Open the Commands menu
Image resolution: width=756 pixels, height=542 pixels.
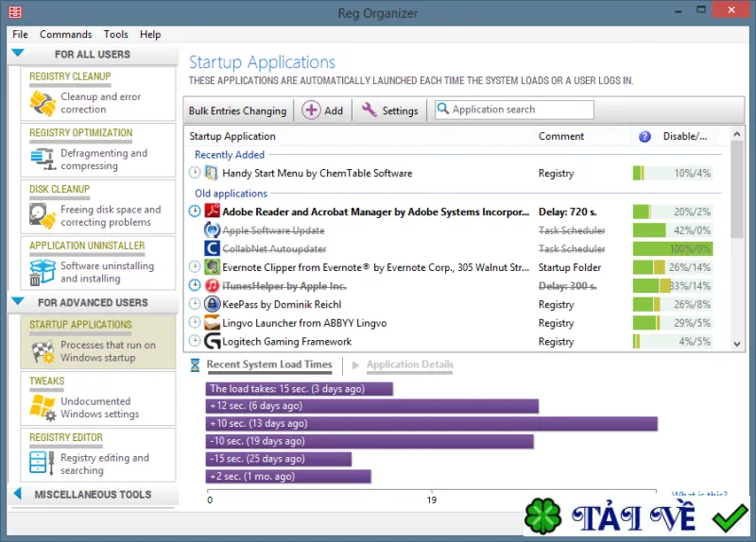[x=65, y=34]
